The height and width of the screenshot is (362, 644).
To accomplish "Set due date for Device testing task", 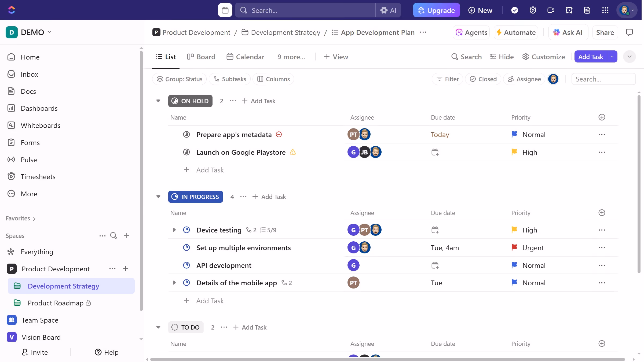I will coord(435,230).
